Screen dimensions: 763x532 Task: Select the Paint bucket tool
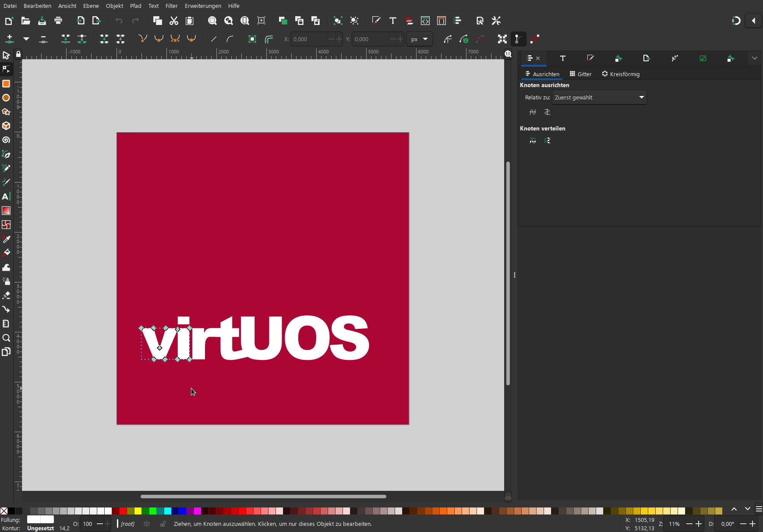pos(6,253)
